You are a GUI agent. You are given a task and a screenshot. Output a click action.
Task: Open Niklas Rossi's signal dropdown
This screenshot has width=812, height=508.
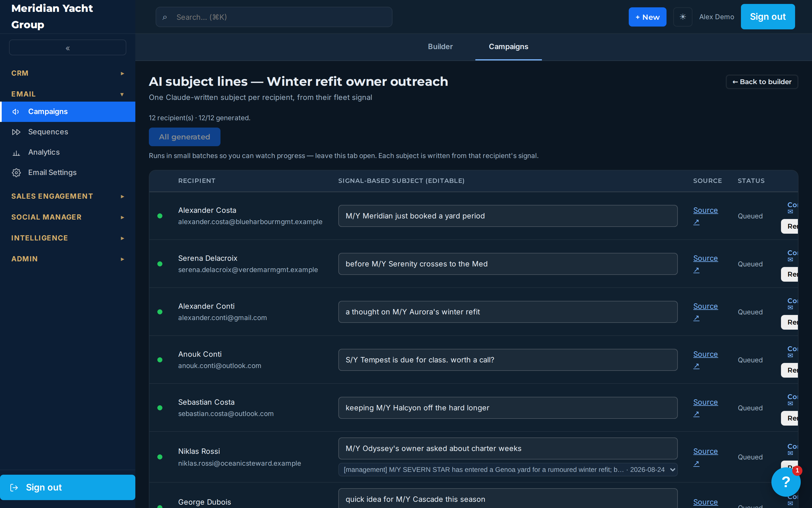[508, 469]
